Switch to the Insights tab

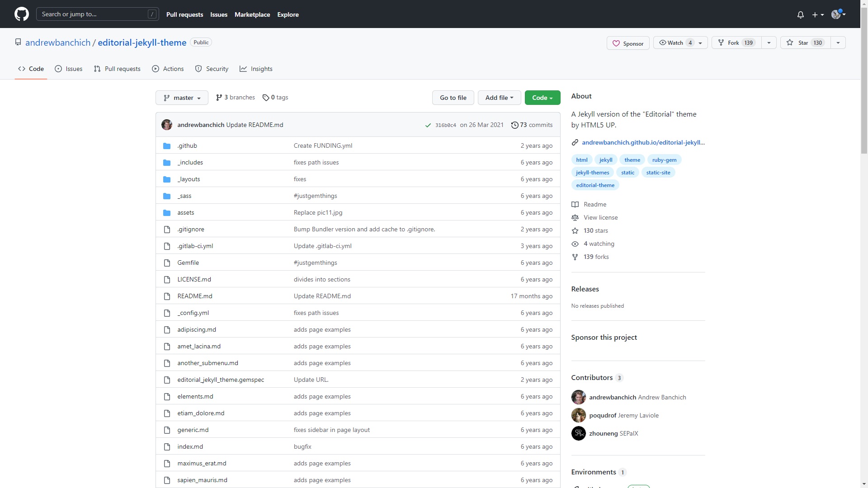(x=256, y=69)
